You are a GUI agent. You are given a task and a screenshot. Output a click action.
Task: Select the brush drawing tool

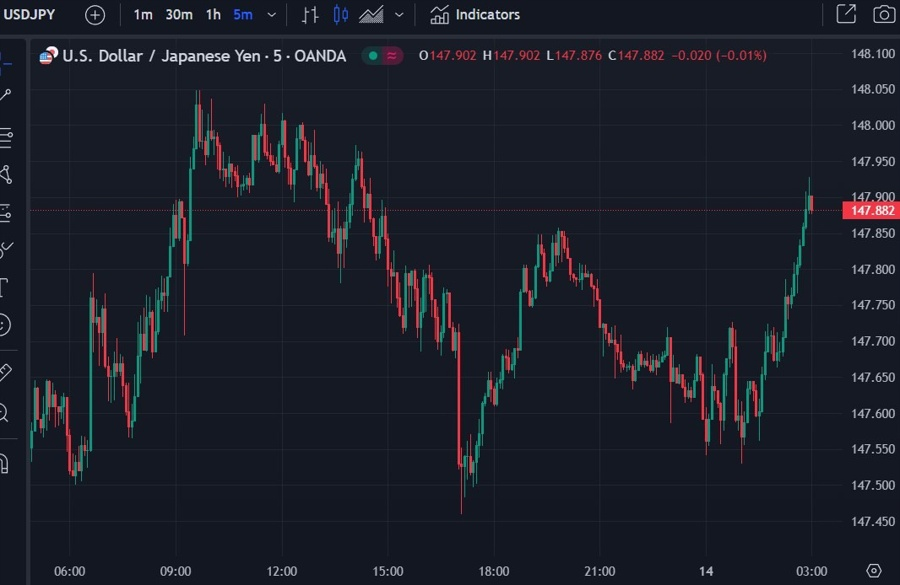click(x=5, y=250)
